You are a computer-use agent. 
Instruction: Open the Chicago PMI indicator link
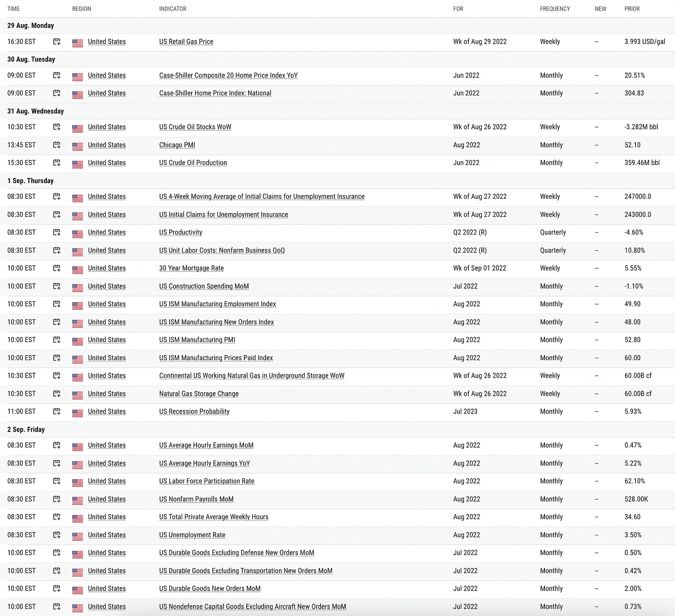pyautogui.click(x=177, y=145)
